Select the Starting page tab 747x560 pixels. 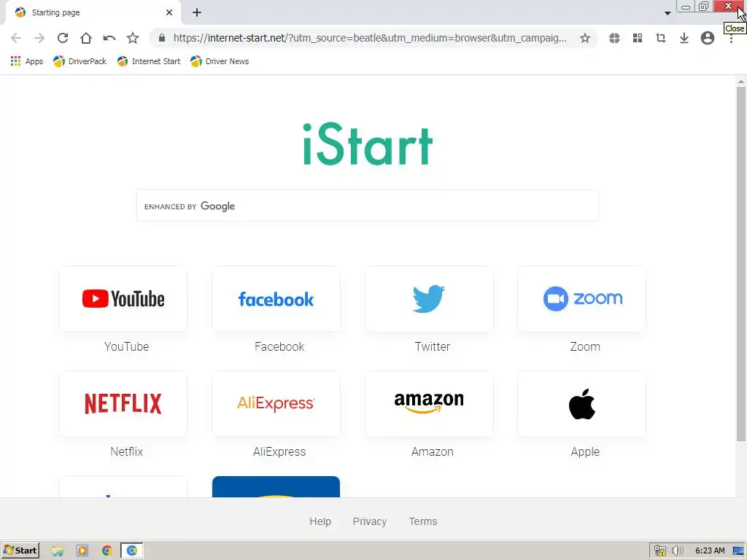(93, 13)
